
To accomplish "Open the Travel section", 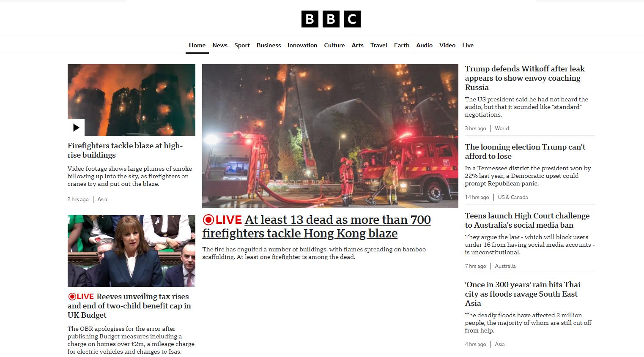I will [379, 45].
